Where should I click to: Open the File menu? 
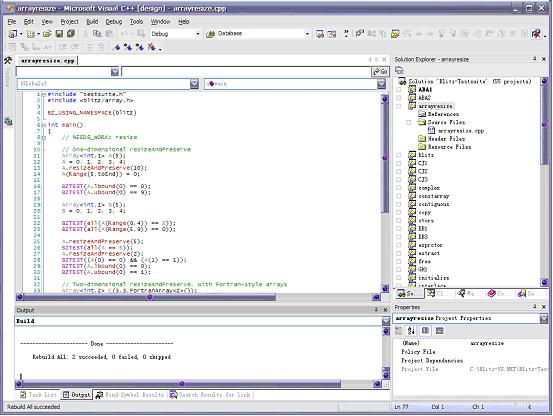(12, 22)
